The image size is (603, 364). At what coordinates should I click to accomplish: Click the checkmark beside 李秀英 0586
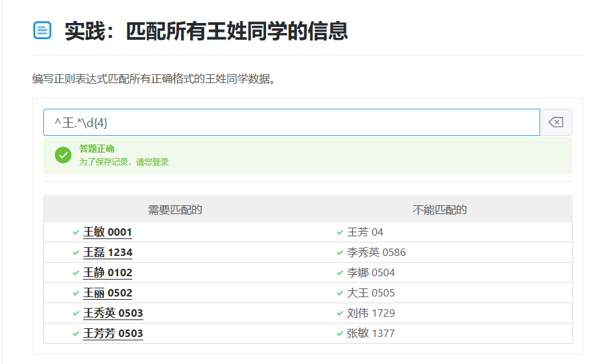340,253
